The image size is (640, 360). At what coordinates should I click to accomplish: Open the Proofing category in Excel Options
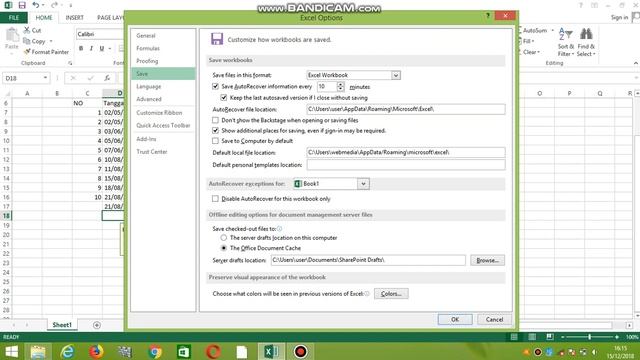coord(147,61)
